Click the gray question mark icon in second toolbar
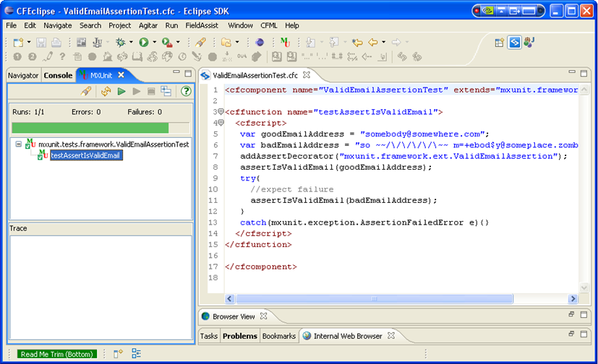 62,57
